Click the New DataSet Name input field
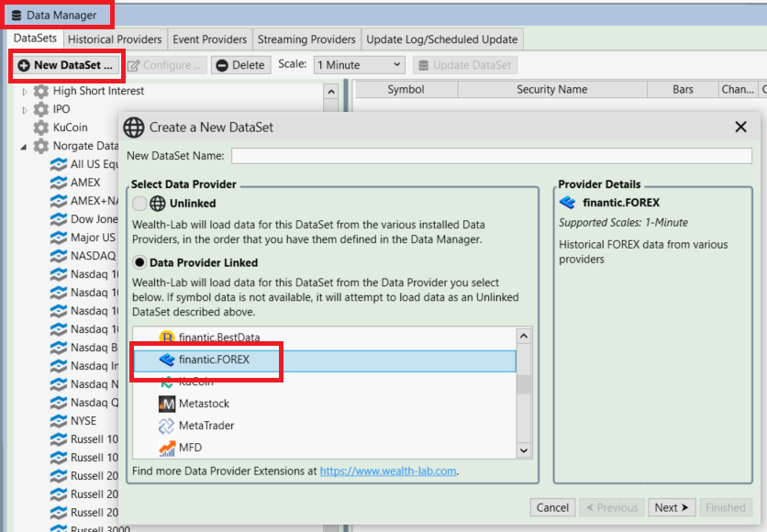 pyautogui.click(x=491, y=156)
